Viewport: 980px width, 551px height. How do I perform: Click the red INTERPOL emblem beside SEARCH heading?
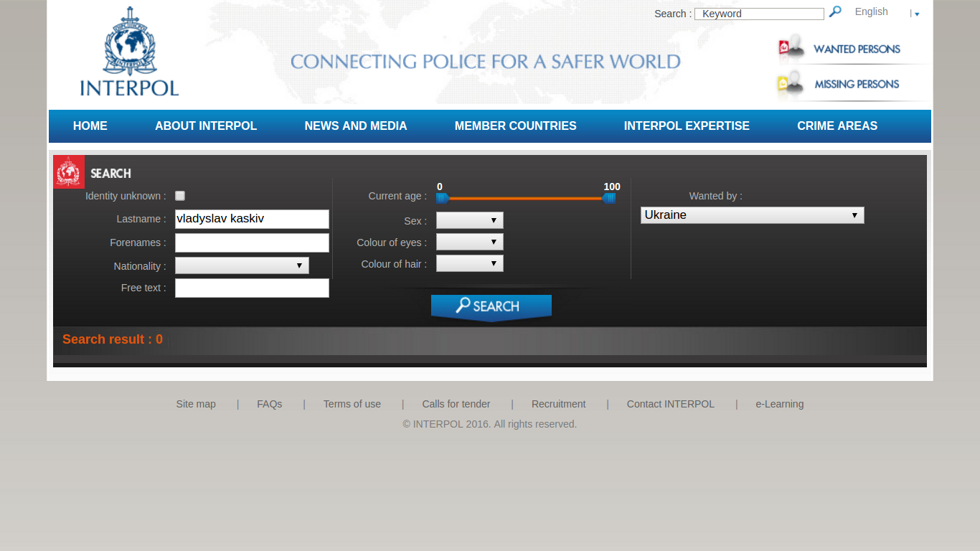(69, 171)
